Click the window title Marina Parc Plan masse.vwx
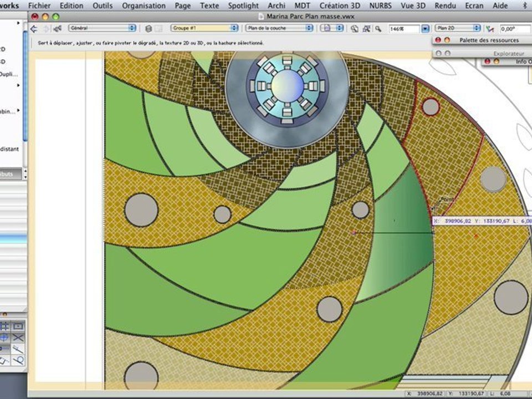 [310, 16]
